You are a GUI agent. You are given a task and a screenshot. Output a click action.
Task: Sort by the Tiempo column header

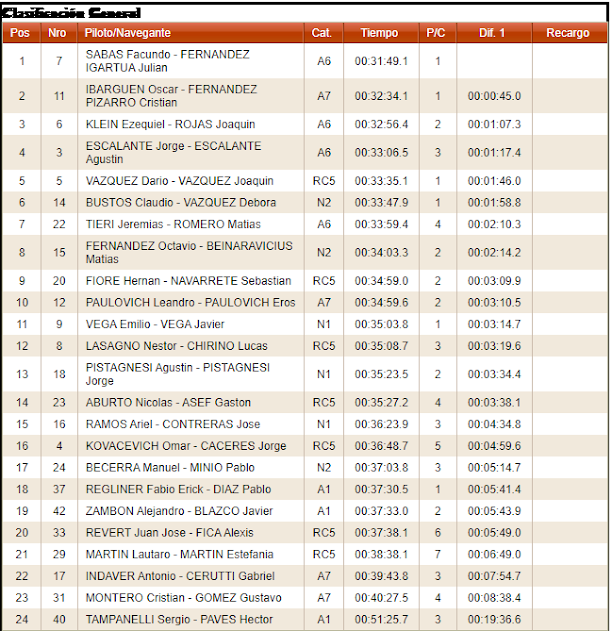tap(379, 33)
